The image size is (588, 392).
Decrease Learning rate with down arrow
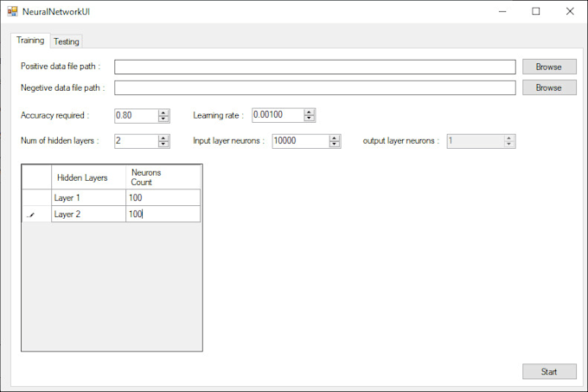(x=310, y=119)
